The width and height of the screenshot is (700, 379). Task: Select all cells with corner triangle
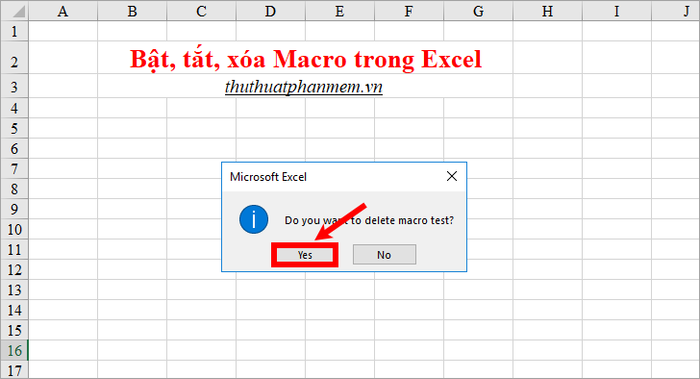[14, 11]
